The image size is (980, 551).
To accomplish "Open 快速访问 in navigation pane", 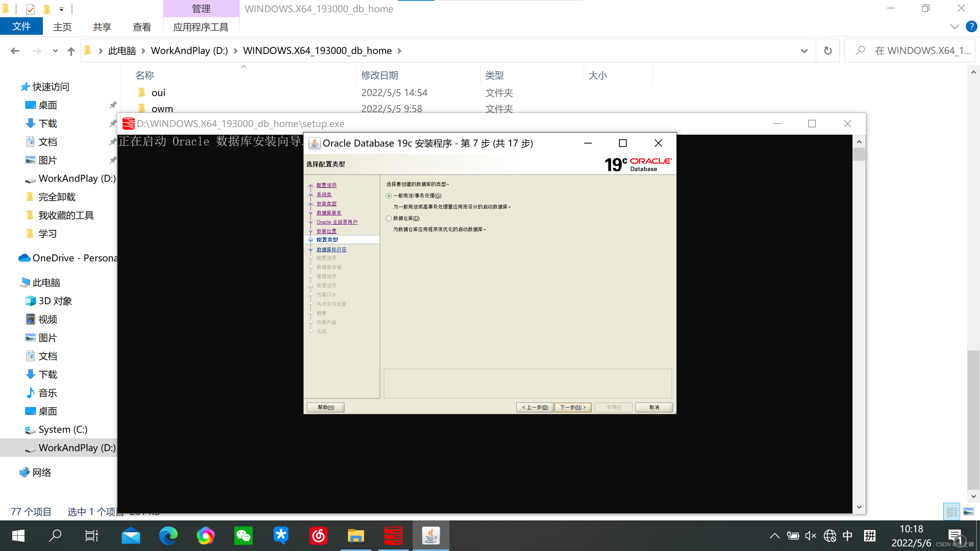I will click(x=44, y=87).
